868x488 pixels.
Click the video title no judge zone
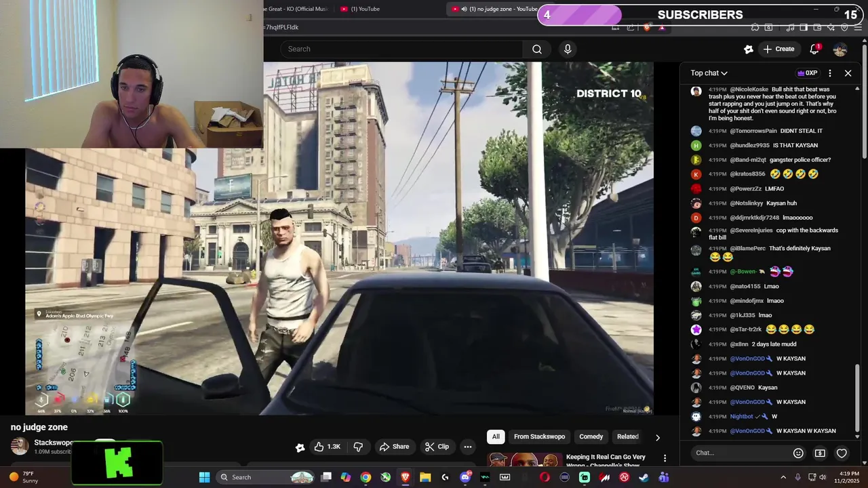click(x=39, y=427)
